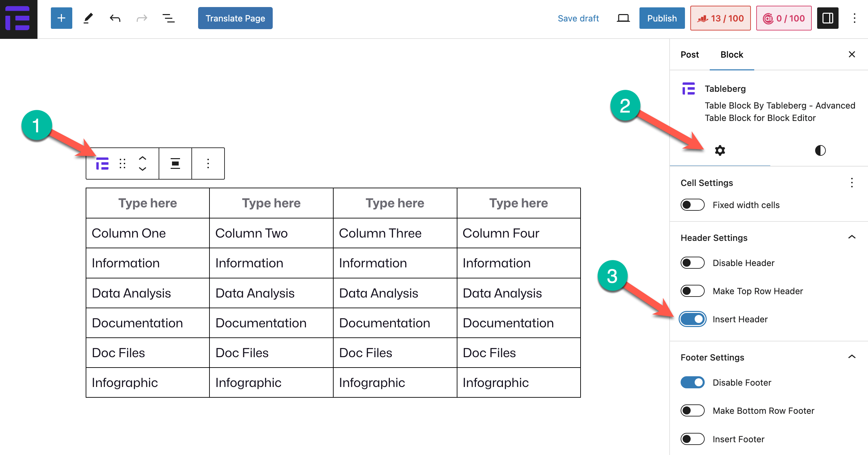Collapse the Header Settings section
This screenshot has height=455, width=868.
click(851, 238)
